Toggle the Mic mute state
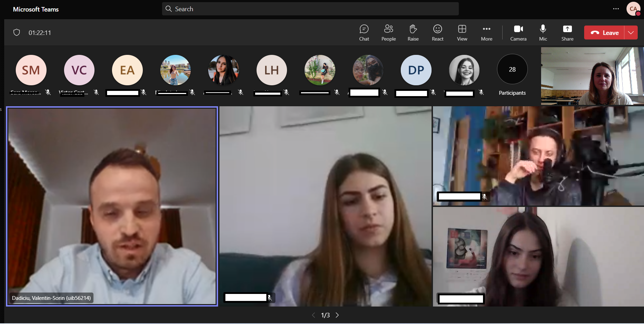The width and height of the screenshot is (644, 324). [x=543, y=33]
